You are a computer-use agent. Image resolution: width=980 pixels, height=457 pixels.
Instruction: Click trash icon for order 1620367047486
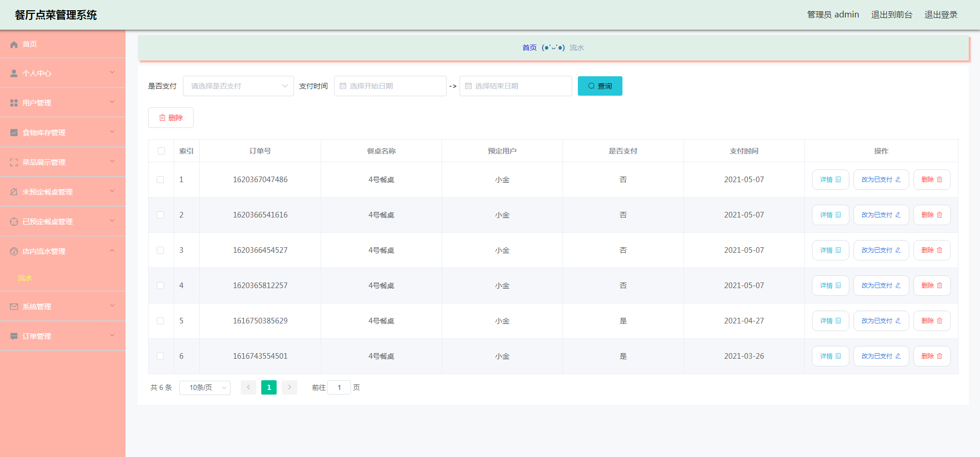point(940,180)
